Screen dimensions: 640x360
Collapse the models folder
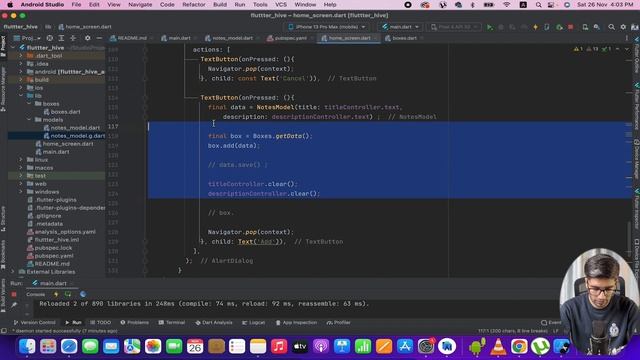pos(29,120)
